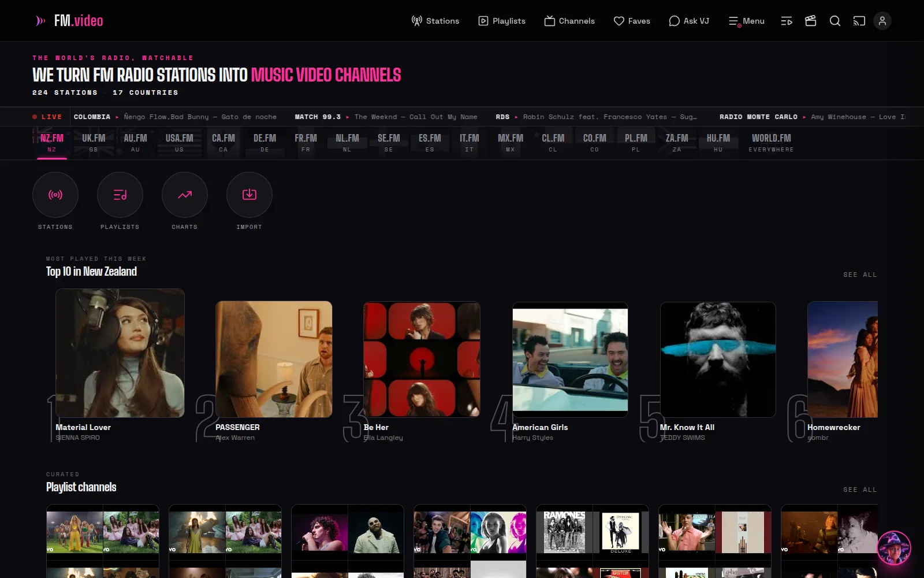Play American Girls by Harry Styles
The image size is (924, 578).
pos(570,360)
